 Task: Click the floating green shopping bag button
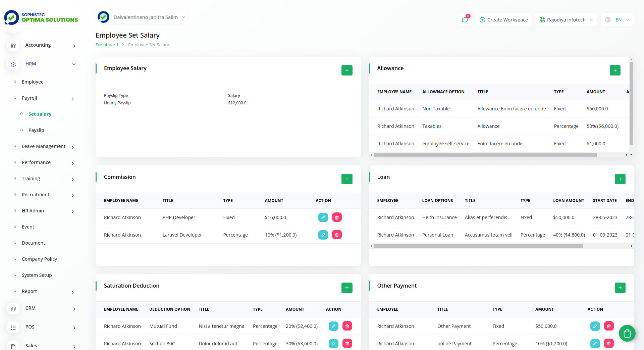tap(627, 333)
